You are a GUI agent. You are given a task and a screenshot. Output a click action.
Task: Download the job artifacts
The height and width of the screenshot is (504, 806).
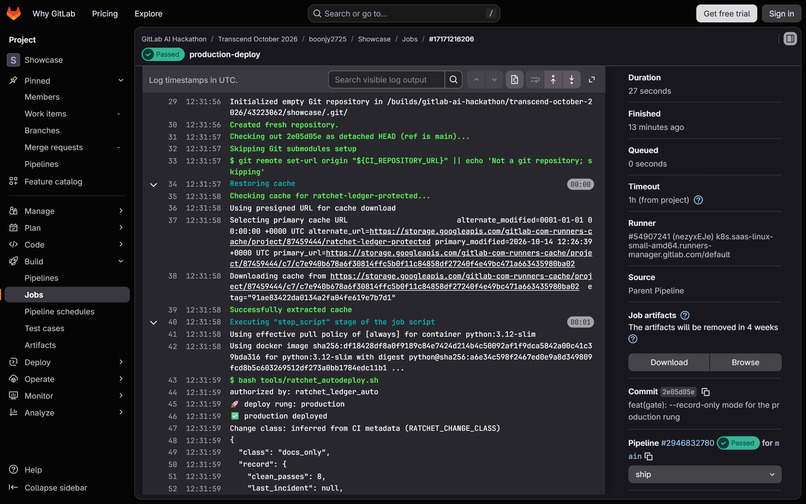pyautogui.click(x=669, y=362)
